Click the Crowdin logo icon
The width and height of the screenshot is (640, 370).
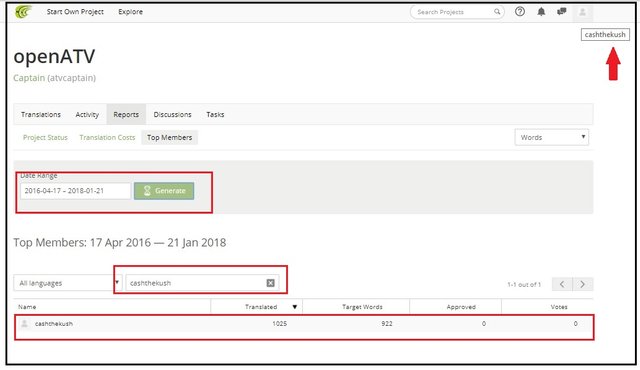[x=23, y=12]
